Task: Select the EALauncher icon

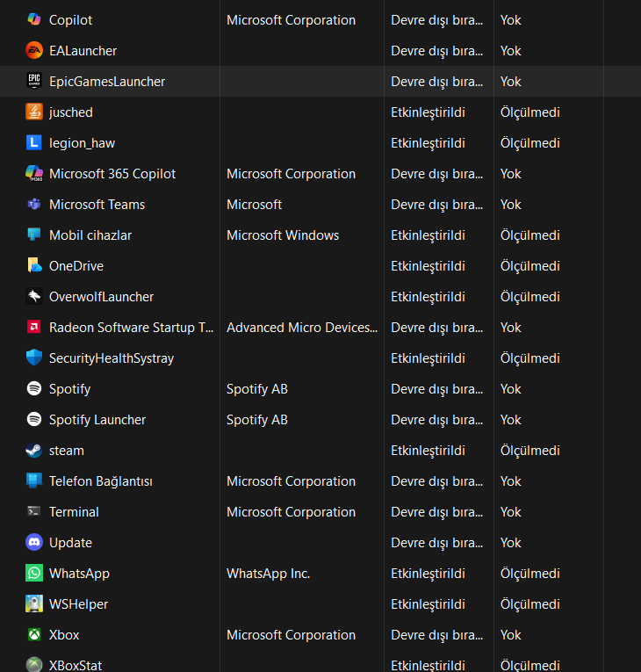Action: 34,51
